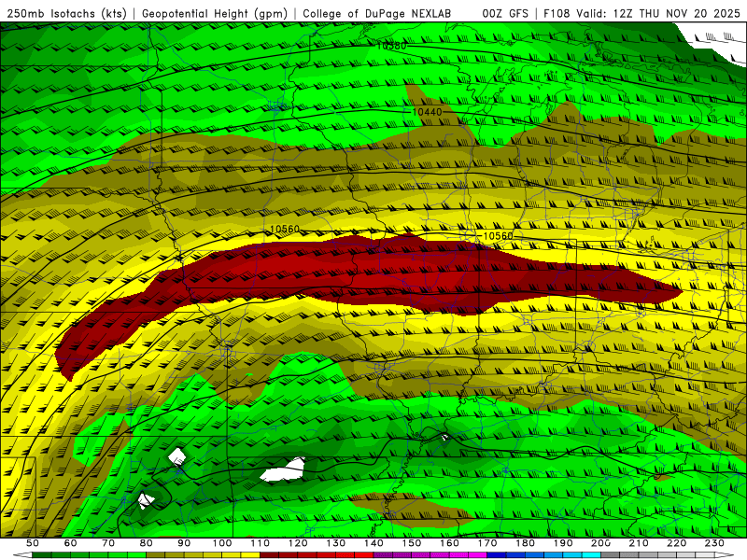Viewport: 747px width, 560px height.
Task: Click the 210 value on the legend
Action: pyautogui.click(x=639, y=543)
